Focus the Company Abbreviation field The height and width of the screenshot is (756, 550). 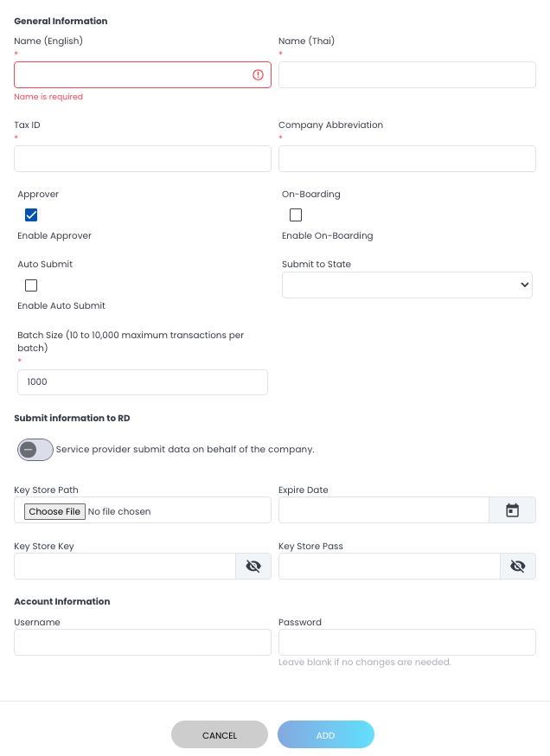click(x=406, y=159)
